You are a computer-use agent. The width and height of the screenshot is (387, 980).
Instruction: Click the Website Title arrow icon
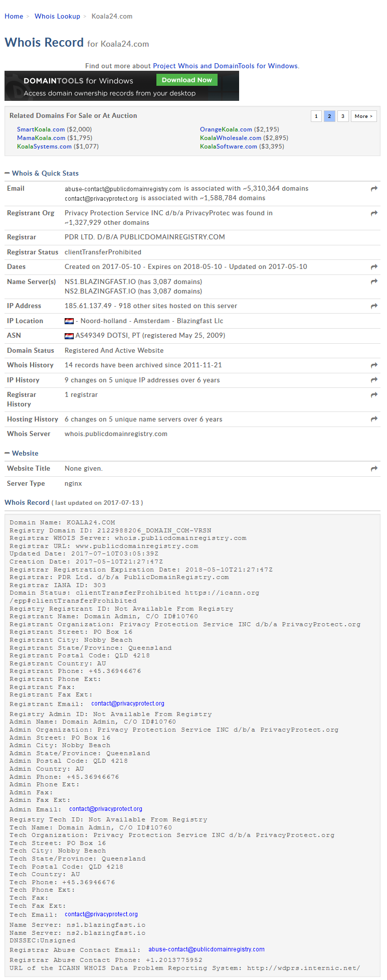pyautogui.click(x=374, y=469)
